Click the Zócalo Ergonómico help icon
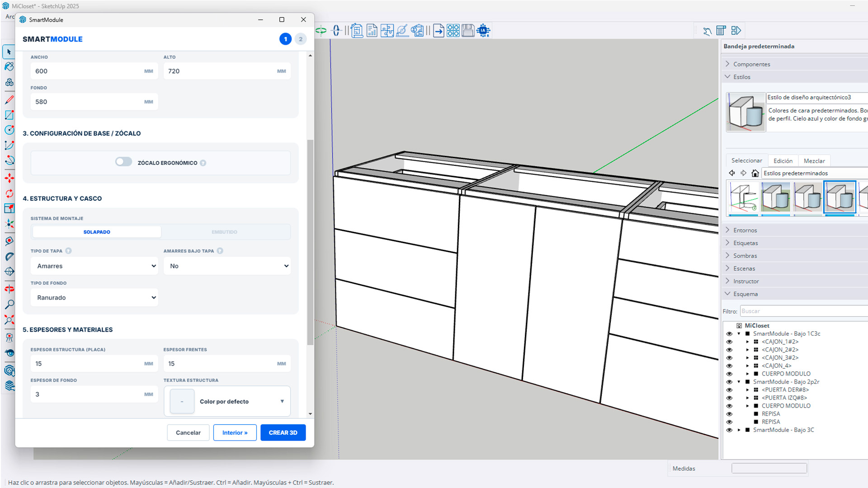 point(203,163)
